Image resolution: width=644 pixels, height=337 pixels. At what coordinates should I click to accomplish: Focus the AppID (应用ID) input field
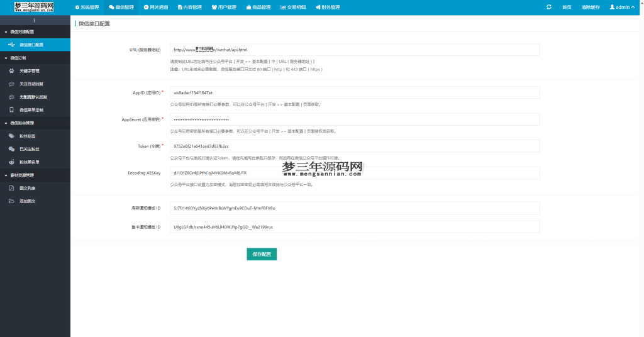355,93
